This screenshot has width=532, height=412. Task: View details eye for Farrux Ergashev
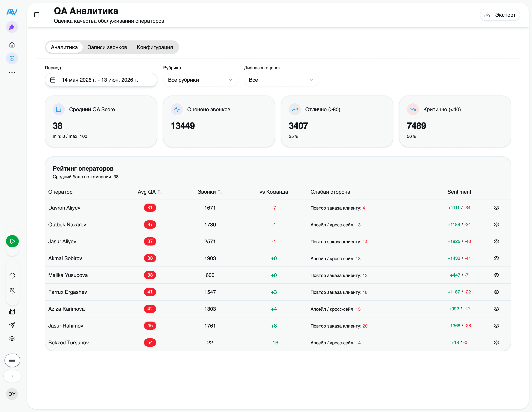tap(496, 292)
